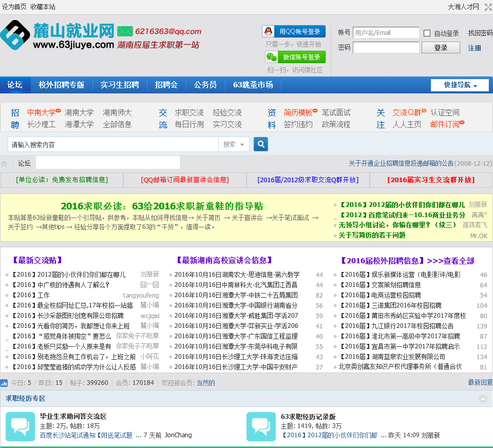This screenshot has height=448, width=493.
Task: Open the 搜索 type dropdown
Action: [x=234, y=144]
